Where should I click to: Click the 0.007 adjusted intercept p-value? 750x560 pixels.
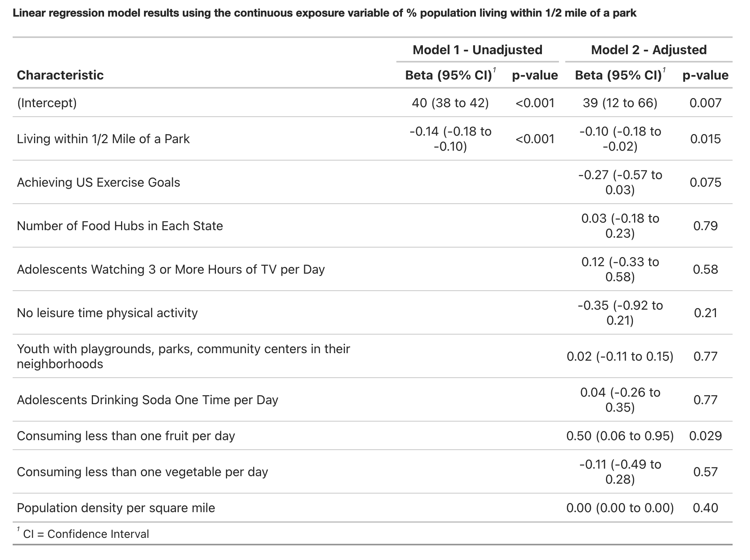[x=705, y=103]
